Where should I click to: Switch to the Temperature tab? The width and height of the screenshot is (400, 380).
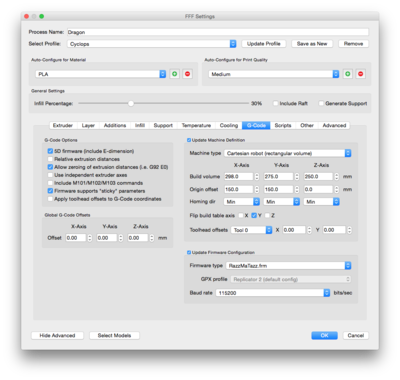point(196,125)
